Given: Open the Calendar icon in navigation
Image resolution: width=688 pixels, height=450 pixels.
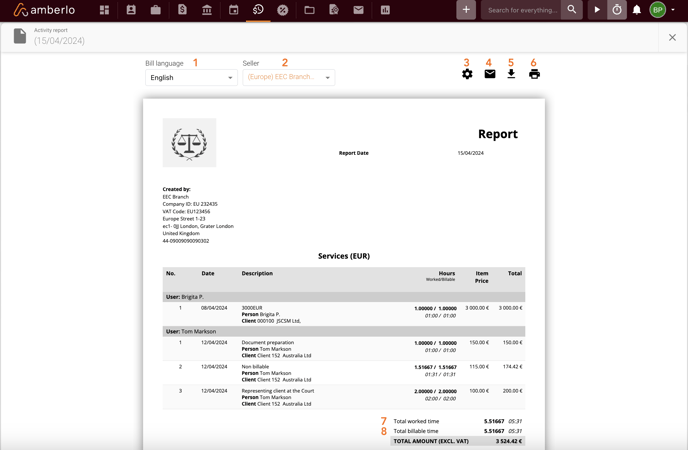Looking at the screenshot, I should point(233,10).
